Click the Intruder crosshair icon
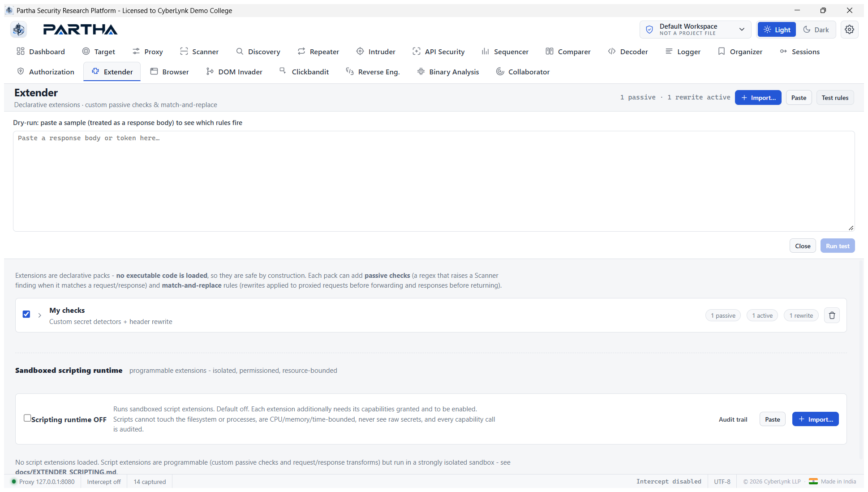This screenshot has width=868, height=492. (360, 52)
